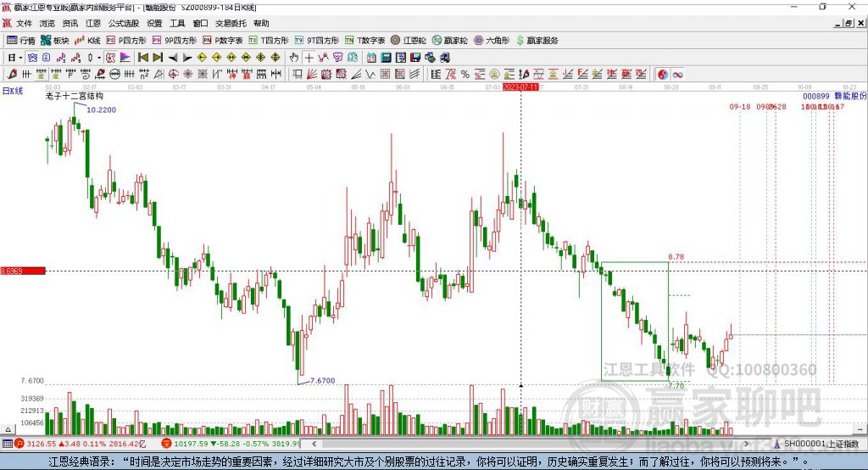The image size is (868, 470).
Task: Open the calendar icon showing 21
Action: click(371, 58)
